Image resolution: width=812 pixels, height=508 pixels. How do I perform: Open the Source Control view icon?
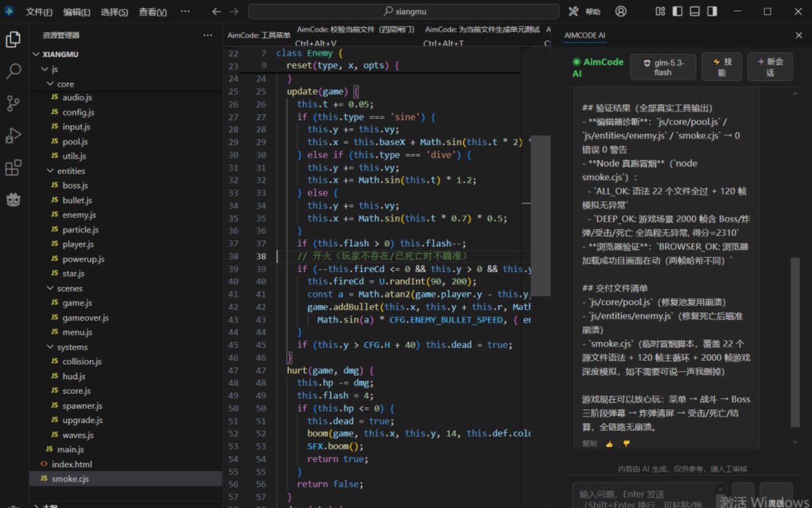[13, 103]
